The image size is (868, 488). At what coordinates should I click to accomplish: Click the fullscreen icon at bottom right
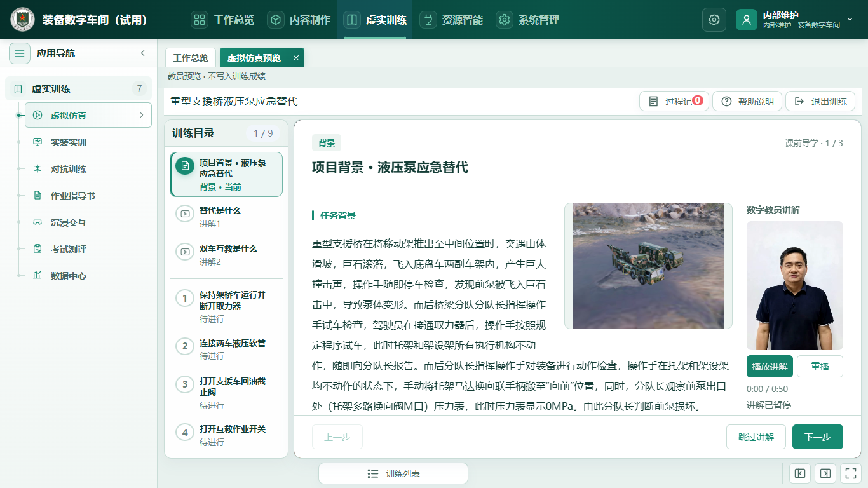(x=850, y=473)
